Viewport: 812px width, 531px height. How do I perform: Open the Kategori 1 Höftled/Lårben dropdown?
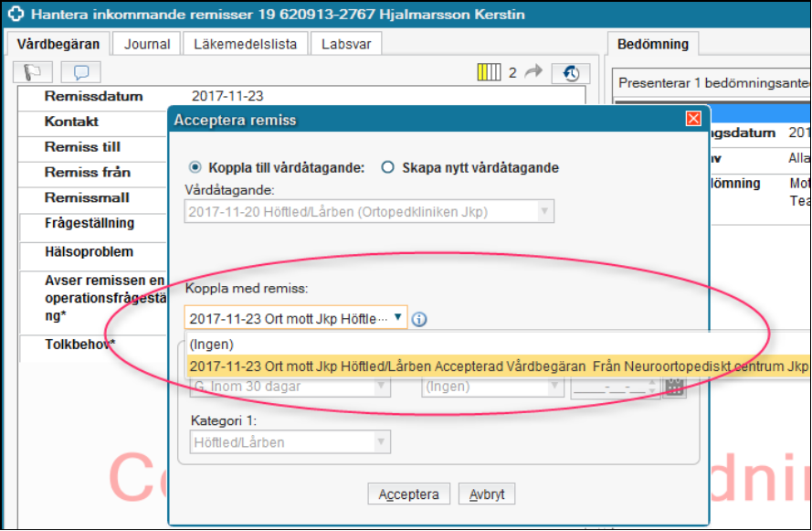[381, 442]
